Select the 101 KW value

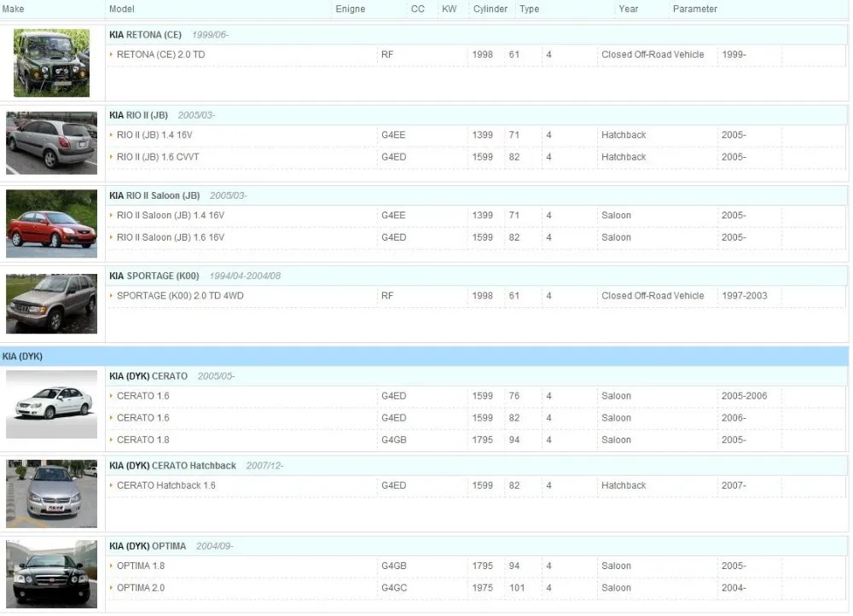pyautogui.click(x=517, y=588)
